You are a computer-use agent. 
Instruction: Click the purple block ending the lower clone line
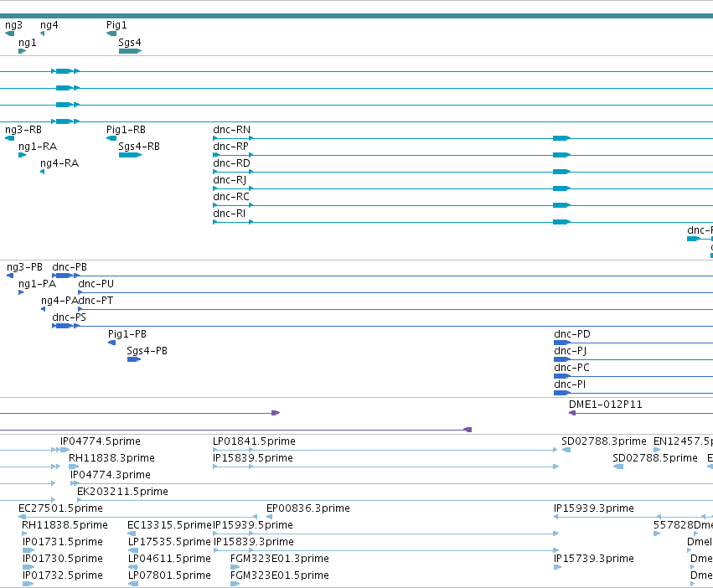pos(468,430)
